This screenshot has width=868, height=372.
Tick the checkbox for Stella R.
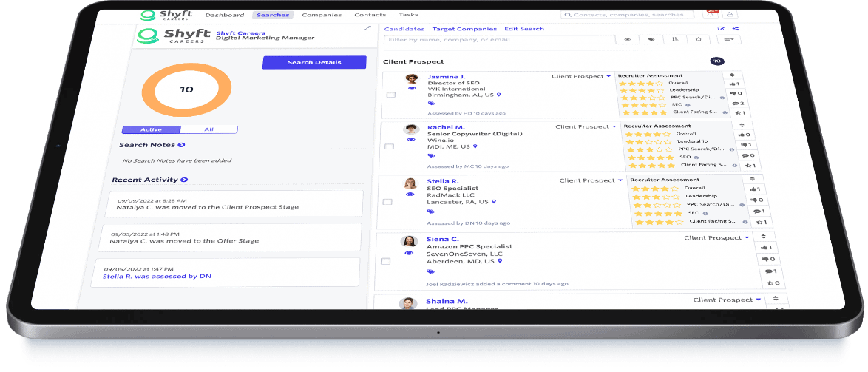click(x=387, y=202)
